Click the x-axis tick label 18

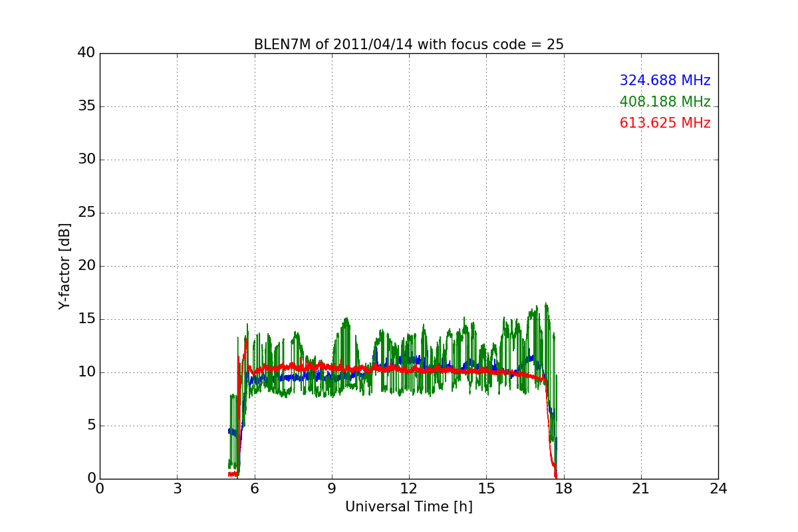tap(564, 489)
